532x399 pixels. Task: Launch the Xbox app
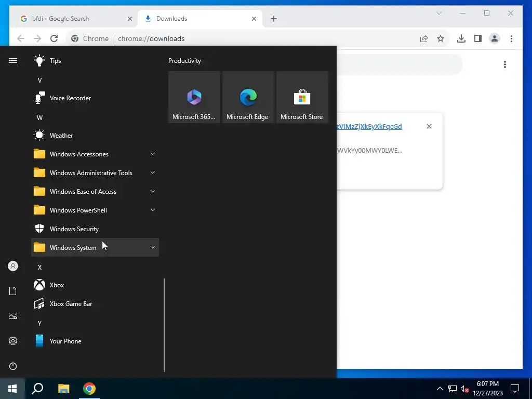point(95,285)
